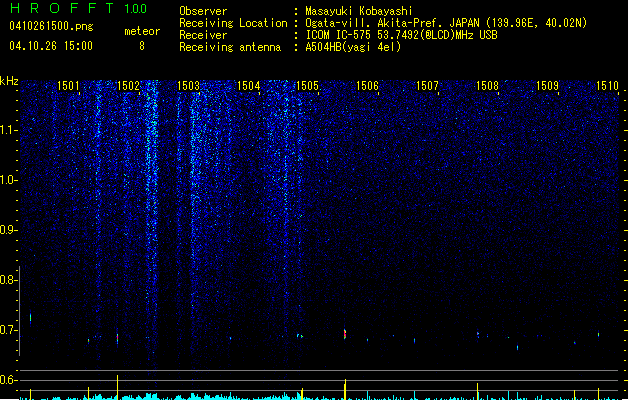This screenshot has height=400, width=629.
Task: Click the meteor count value 8
Action: coord(142,46)
